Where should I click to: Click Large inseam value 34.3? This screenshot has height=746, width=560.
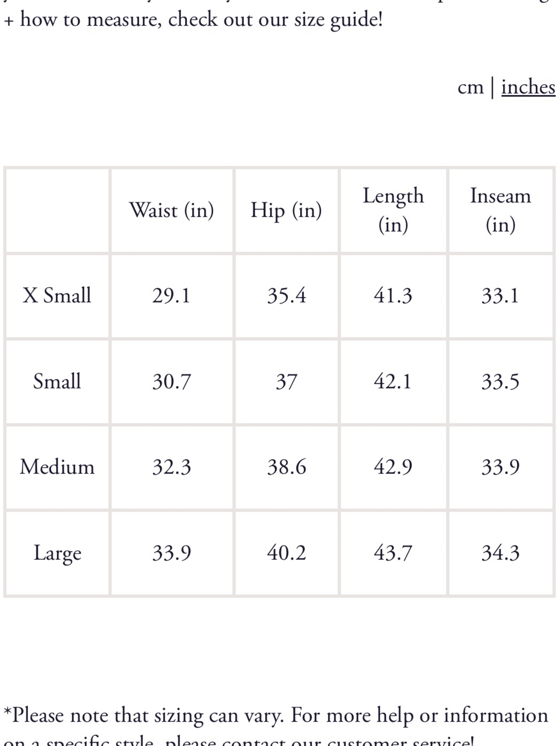point(500,553)
